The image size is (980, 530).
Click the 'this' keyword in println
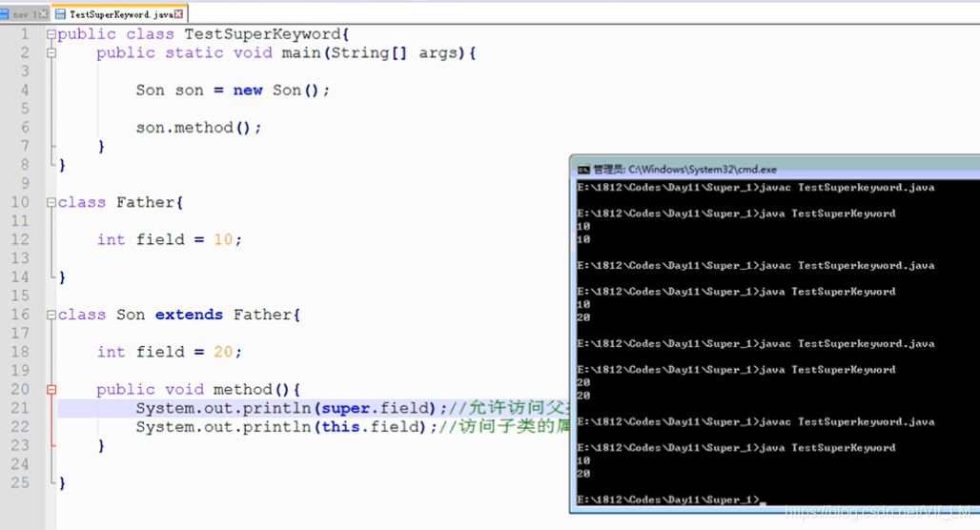tap(340, 427)
